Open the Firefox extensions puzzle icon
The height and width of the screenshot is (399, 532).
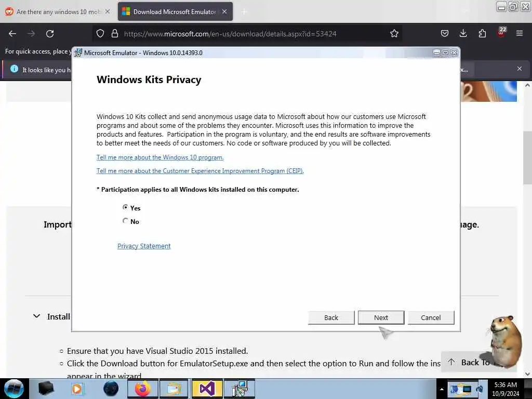coord(482,34)
